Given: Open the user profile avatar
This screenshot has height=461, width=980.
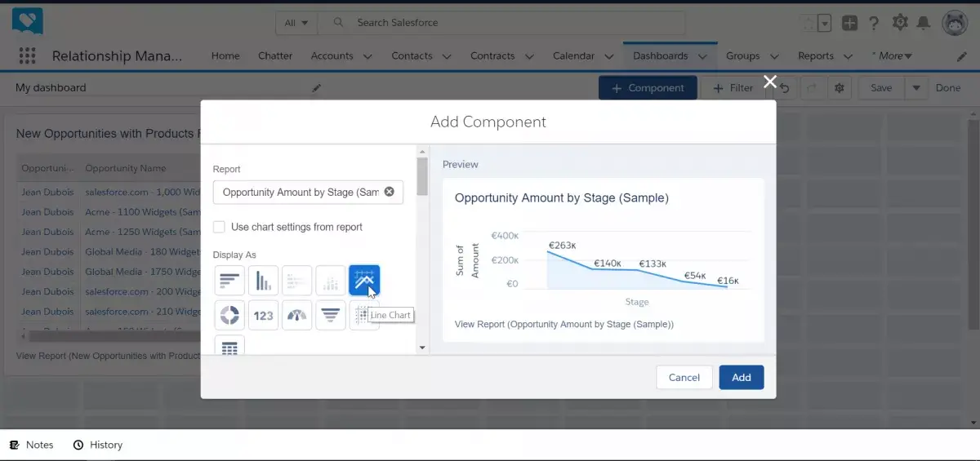Looking at the screenshot, I should click(x=955, y=23).
